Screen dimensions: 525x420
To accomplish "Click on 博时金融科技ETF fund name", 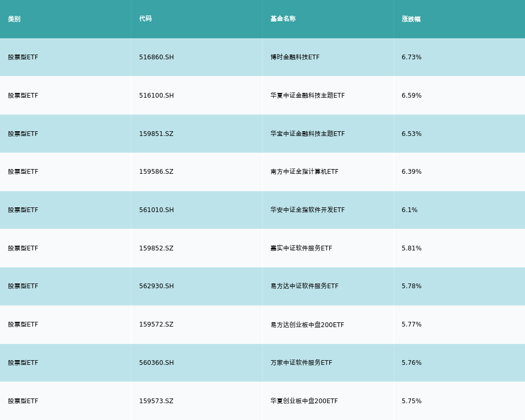I will click(295, 57).
